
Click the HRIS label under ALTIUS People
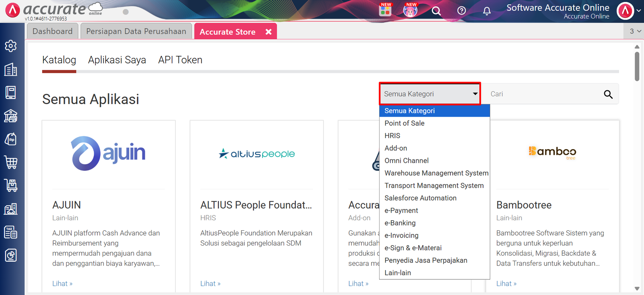(x=208, y=218)
